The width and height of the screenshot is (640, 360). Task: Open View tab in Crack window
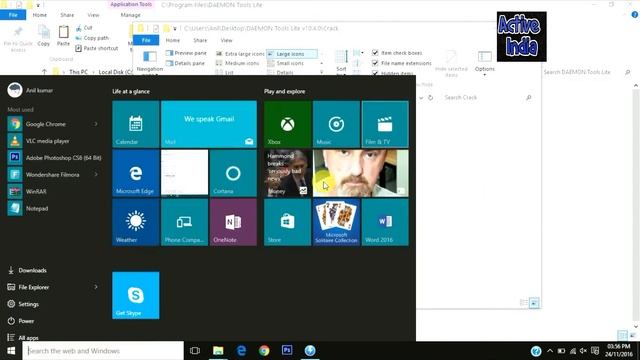227,40
